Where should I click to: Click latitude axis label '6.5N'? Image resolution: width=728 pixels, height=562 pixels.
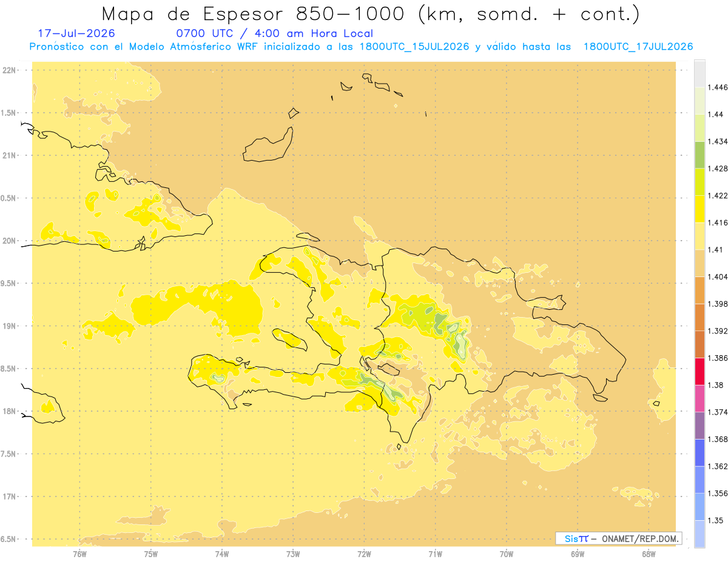(x=8, y=539)
